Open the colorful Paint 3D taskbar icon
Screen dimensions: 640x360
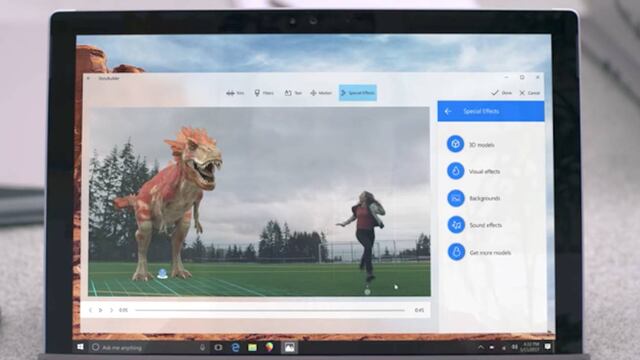coord(269,347)
